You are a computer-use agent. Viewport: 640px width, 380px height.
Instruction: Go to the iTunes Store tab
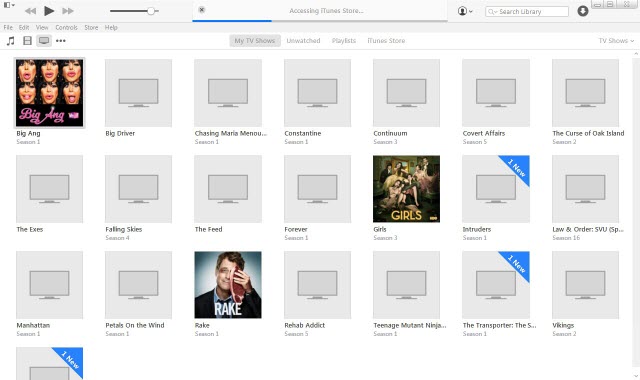point(386,40)
